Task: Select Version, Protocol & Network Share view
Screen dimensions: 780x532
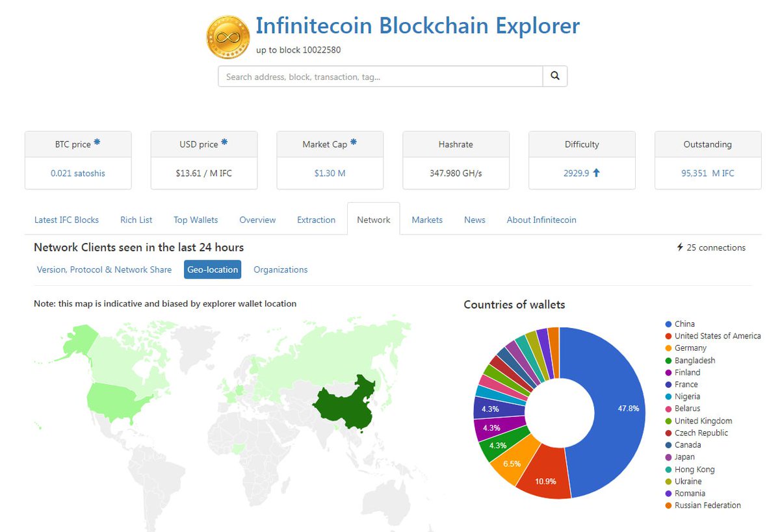Action: click(x=105, y=270)
